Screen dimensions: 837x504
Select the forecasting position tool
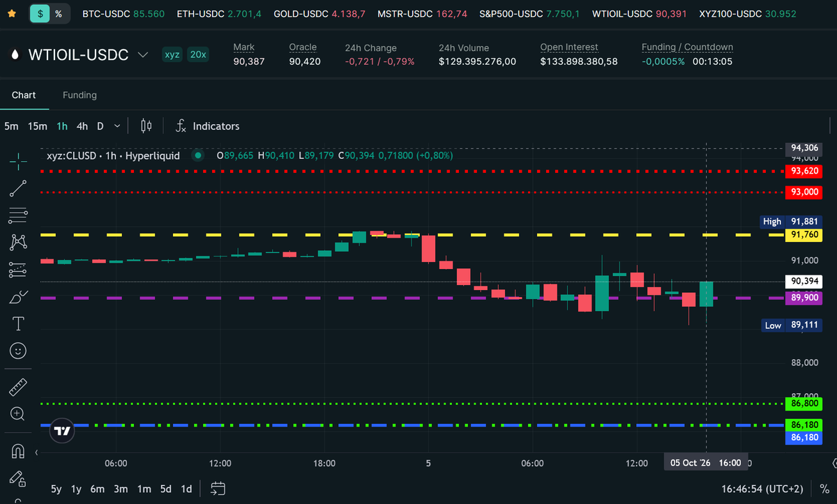point(19,269)
